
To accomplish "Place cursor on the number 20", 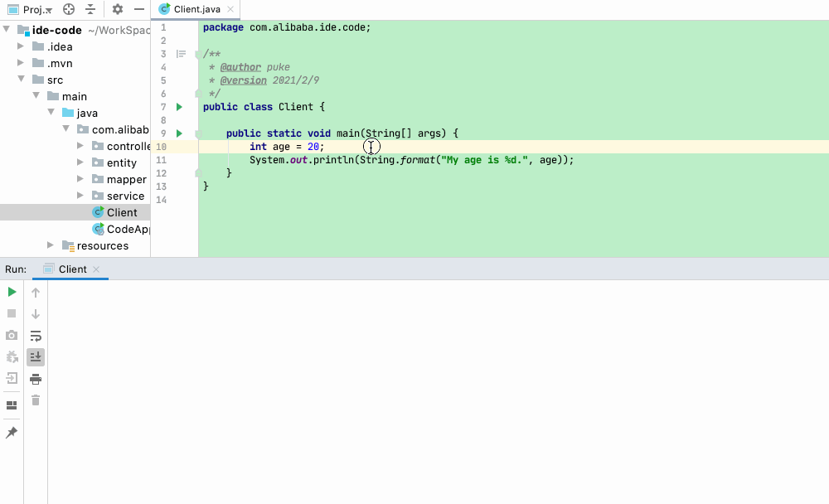I will pyautogui.click(x=313, y=147).
